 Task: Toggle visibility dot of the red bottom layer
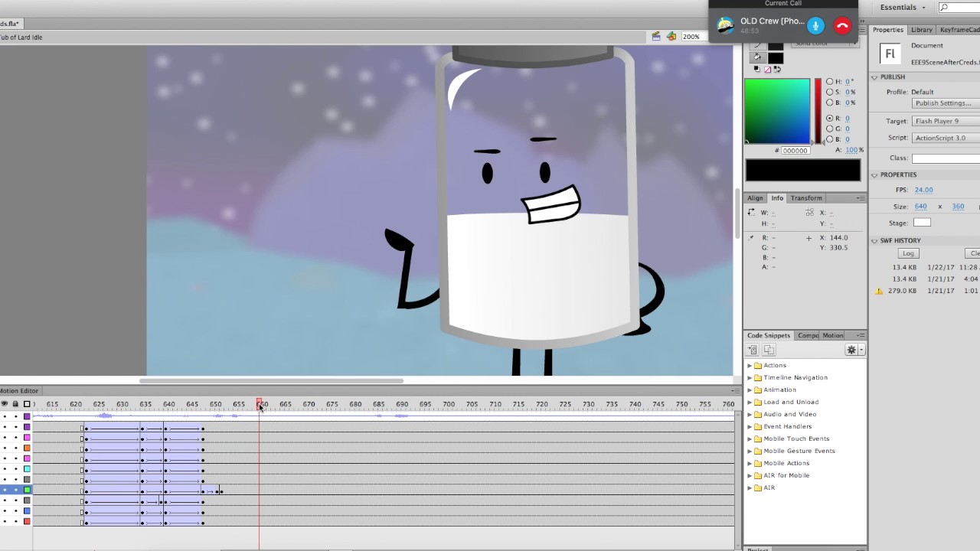(x=5, y=522)
